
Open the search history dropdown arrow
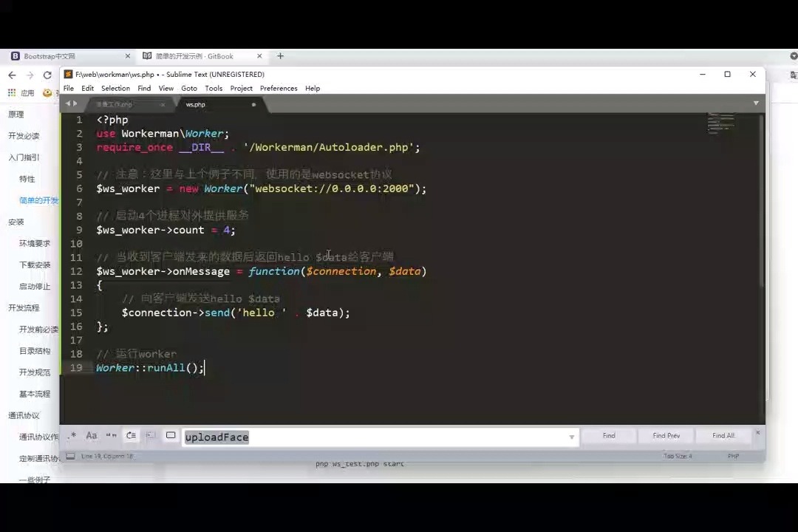(x=570, y=437)
